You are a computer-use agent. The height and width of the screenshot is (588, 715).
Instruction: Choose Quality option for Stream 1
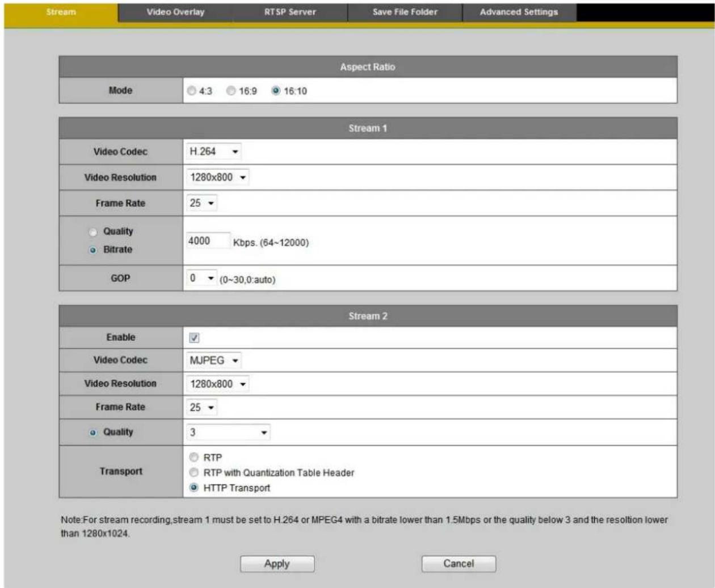(93, 232)
